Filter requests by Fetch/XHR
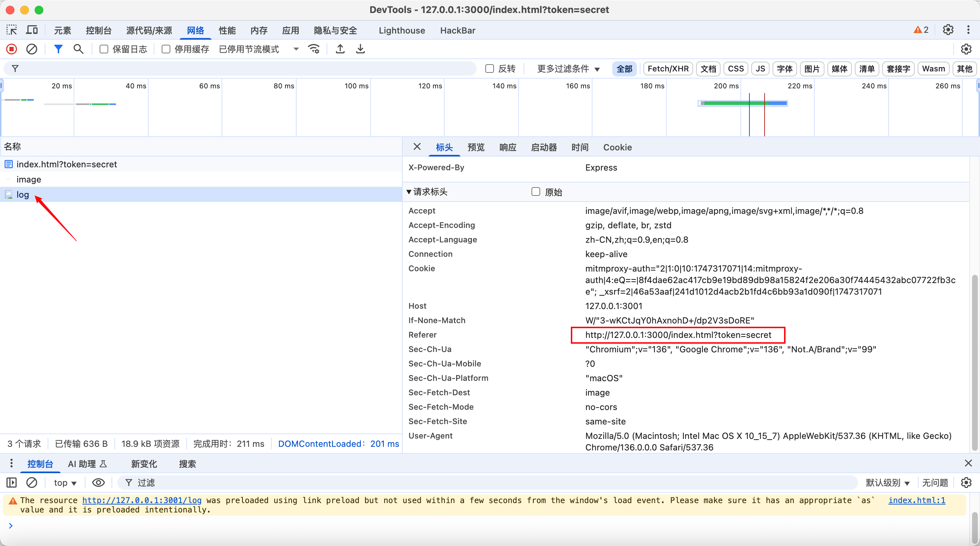The height and width of the screenshot is (546, 980). [668, 69]
